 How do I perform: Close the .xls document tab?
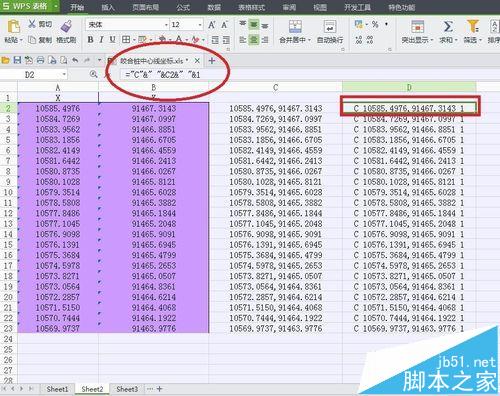point(197,61)
